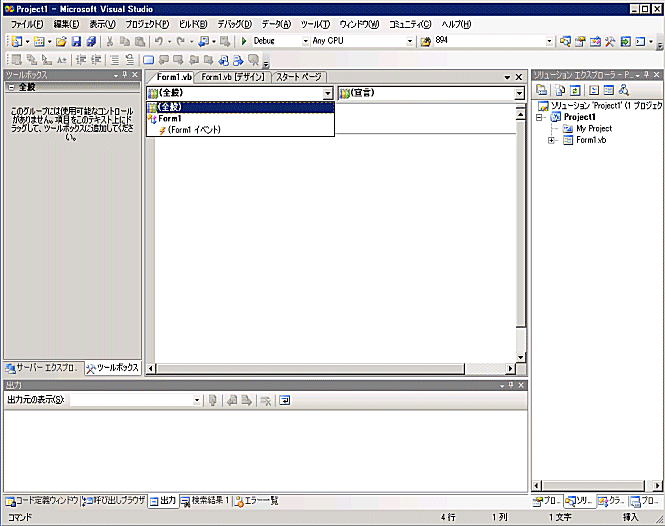Click the Save All icon
The height and width of the screenshot is (526, 665).
[x=91, y=41]
